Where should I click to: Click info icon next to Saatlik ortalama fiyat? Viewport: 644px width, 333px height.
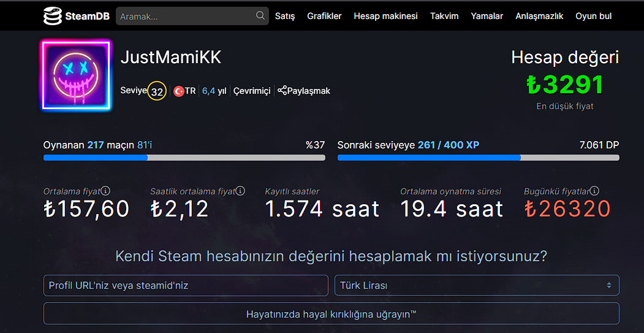point(241,191)
